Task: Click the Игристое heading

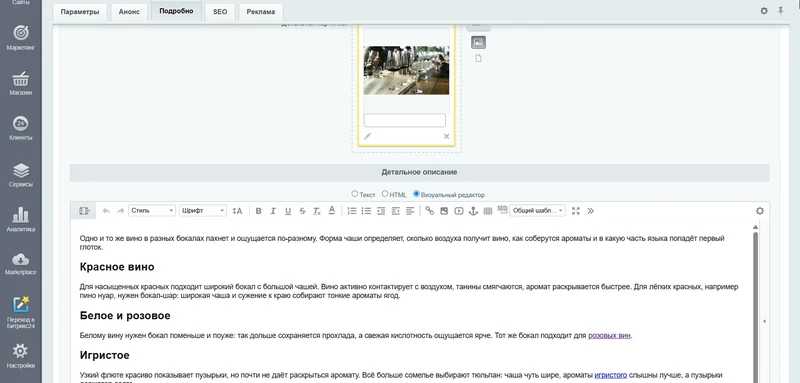Action: [105, 355]
